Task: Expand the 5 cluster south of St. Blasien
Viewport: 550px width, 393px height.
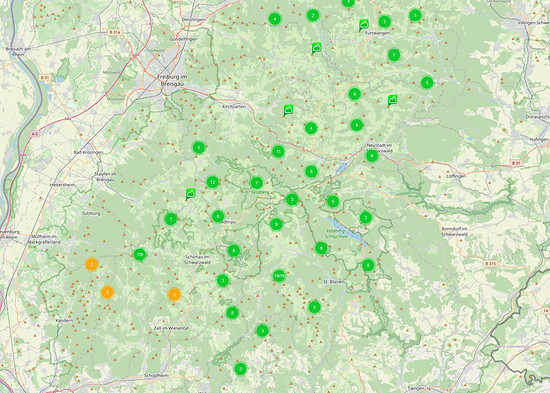Action: pyautogui.click(x=314, y=307)
